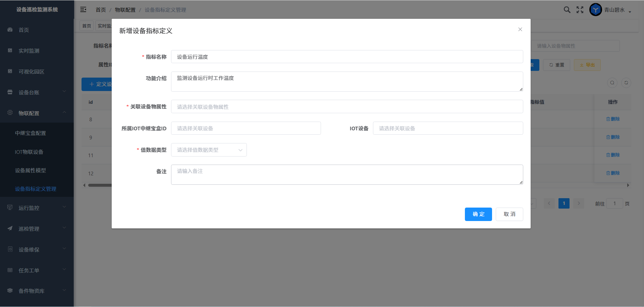Close the dialog with X icon

point(520,30)
